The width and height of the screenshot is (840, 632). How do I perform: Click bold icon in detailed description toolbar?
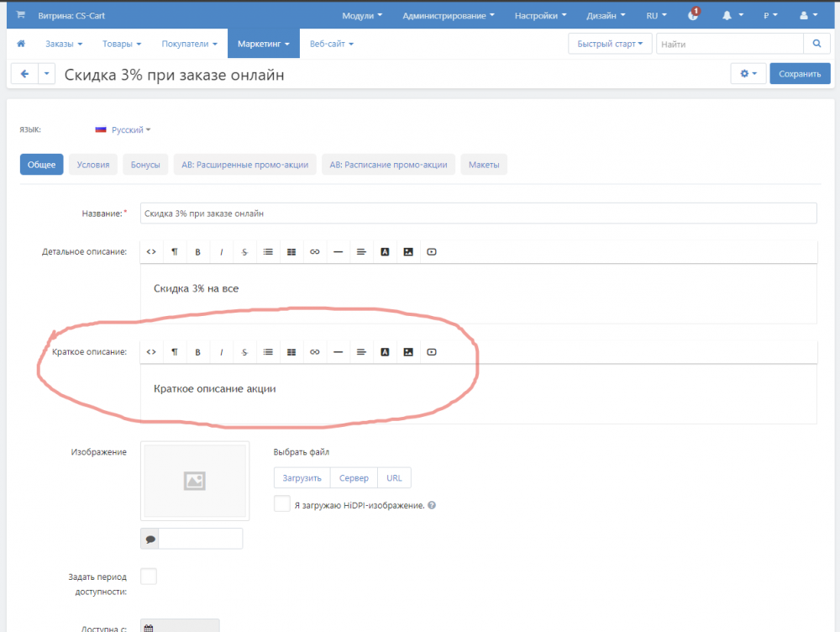pos(197,251)
